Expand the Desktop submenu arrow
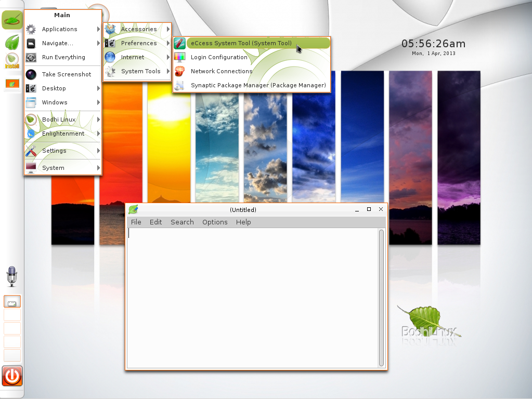 pos(98,88)
